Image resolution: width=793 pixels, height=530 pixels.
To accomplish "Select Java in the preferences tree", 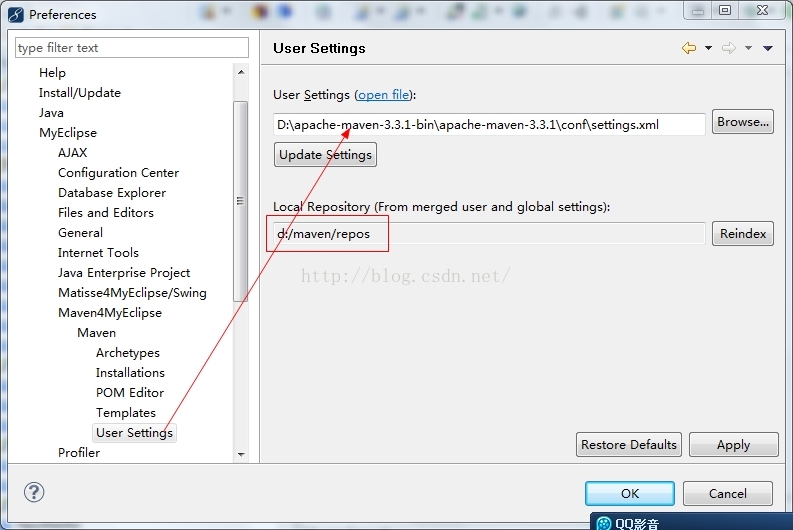I will (x=51, y=113).
